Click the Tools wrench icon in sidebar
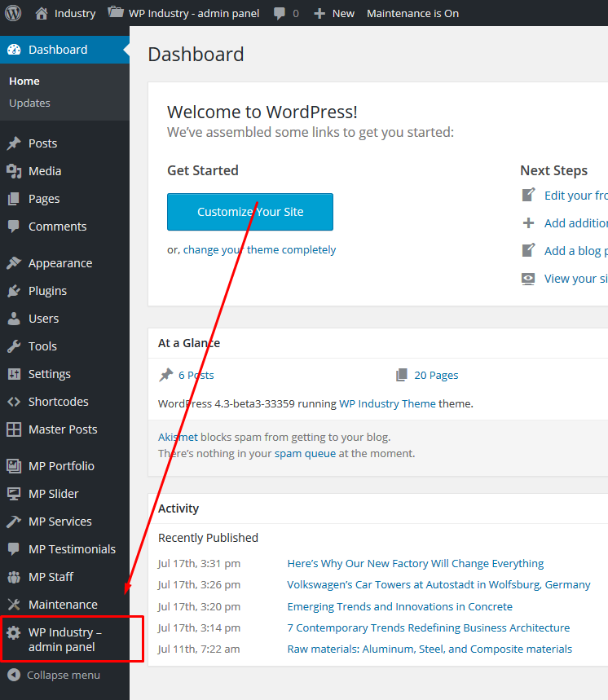Screen dimensions: 608x700 tap(14, 346)
